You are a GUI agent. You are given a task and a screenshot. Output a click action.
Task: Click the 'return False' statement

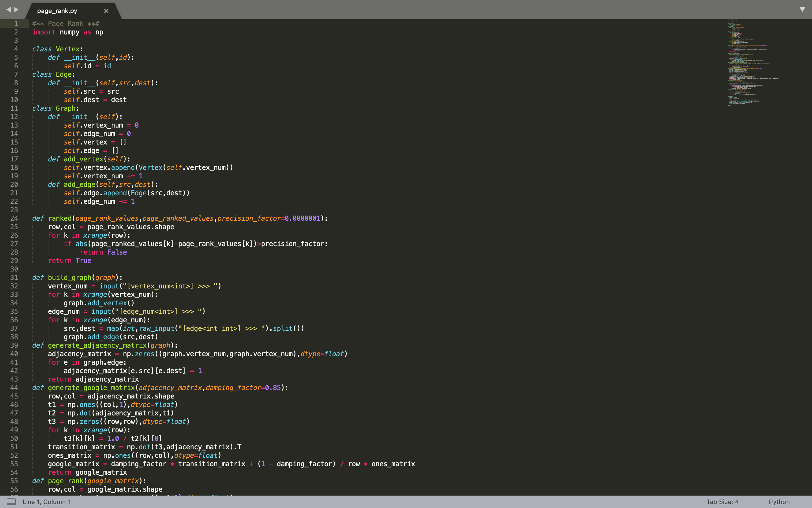coord(103,252)
